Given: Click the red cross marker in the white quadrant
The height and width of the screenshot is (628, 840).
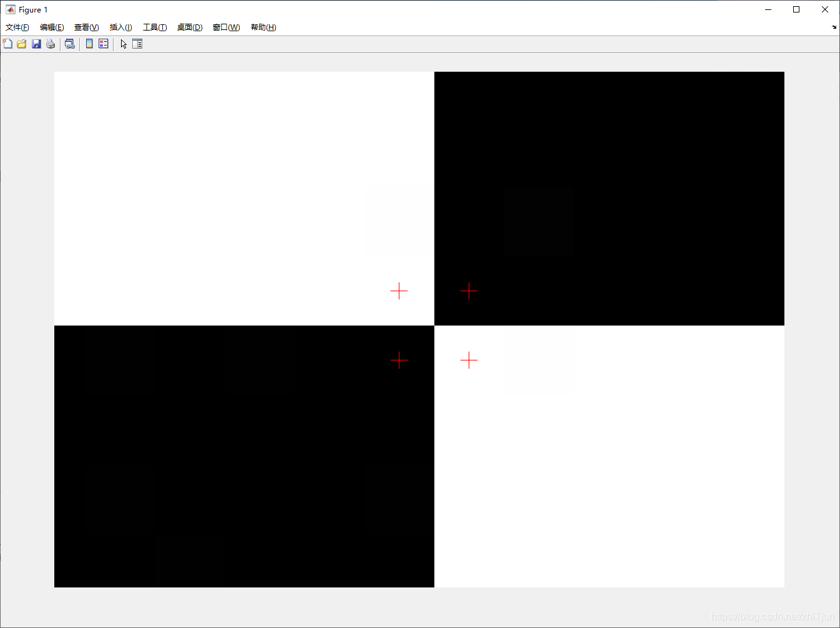Looking at the screenshot, I should tap(399, 291).
